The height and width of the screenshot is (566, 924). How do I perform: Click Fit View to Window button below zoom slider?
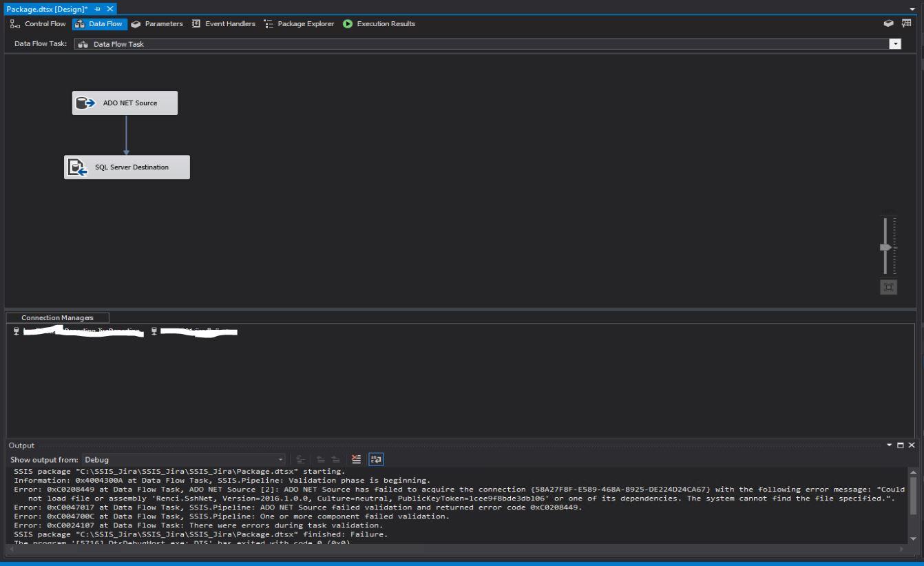click(889, 287)
